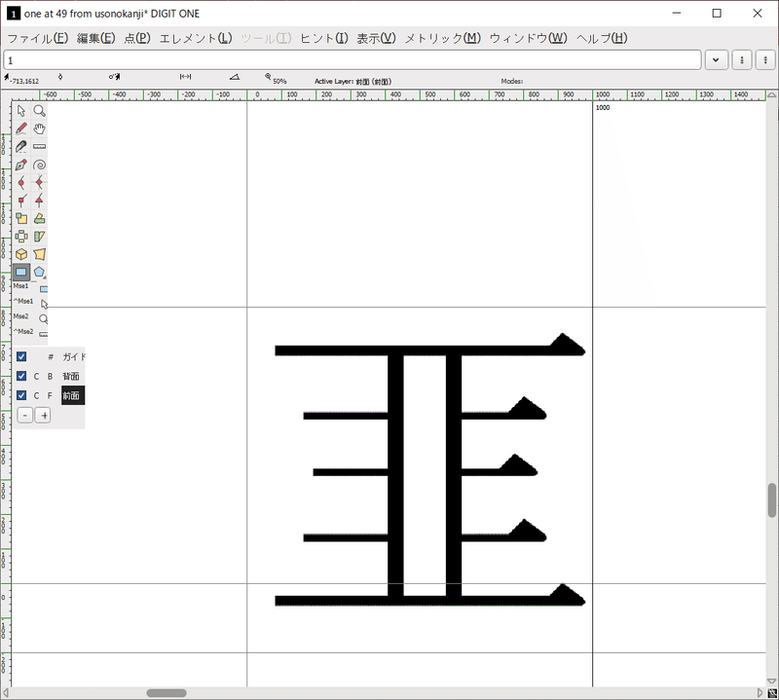Click the C curve type in 前面 row
Viewport: 779px width, 700px height.
36,396
